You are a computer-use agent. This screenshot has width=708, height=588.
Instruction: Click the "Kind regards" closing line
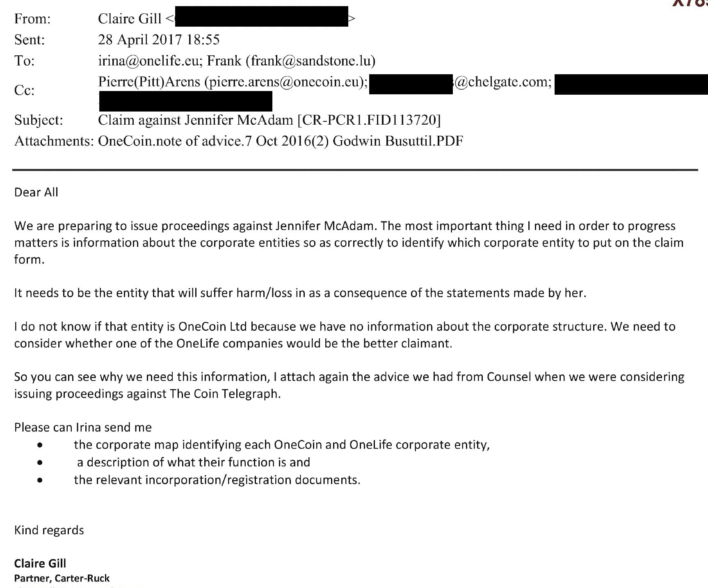click(x=49, y=530)
